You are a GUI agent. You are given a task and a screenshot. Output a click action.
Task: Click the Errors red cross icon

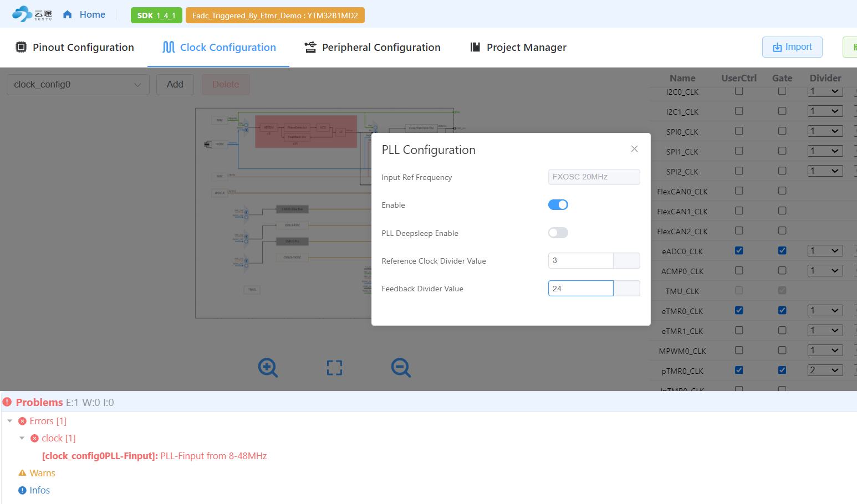22,421
